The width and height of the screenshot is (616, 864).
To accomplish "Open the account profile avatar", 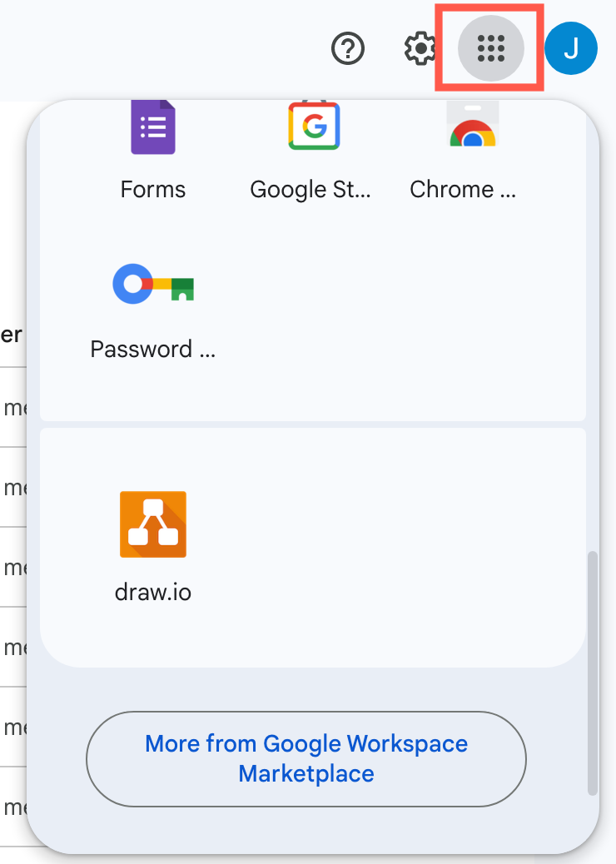I will pos(571,48).
